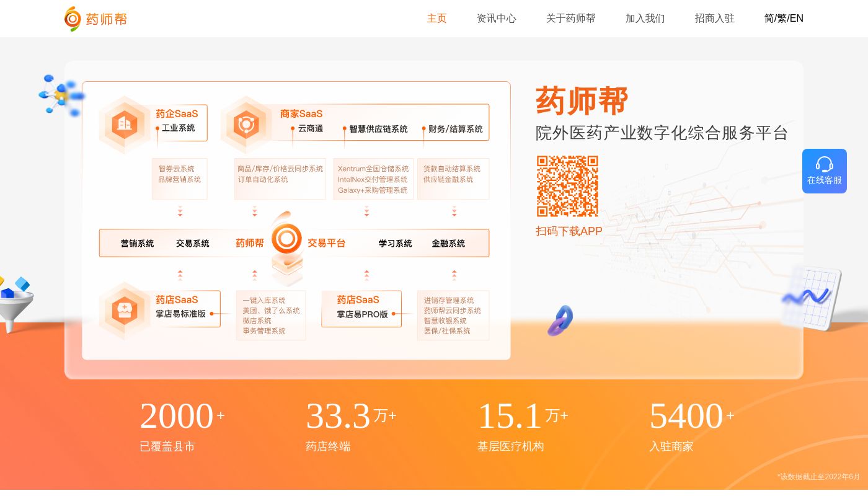Viewport: 868px width, 496px height.
Task: Click 智慧收银系统 text
Action: pos(445,321)
